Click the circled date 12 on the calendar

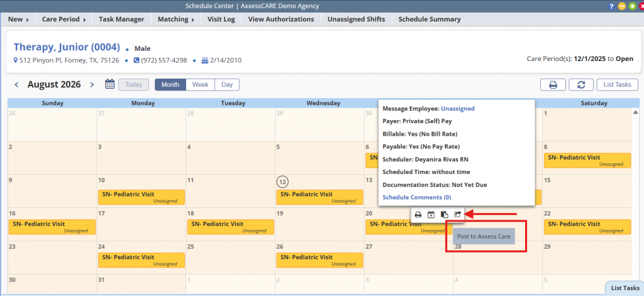point(282,181)
